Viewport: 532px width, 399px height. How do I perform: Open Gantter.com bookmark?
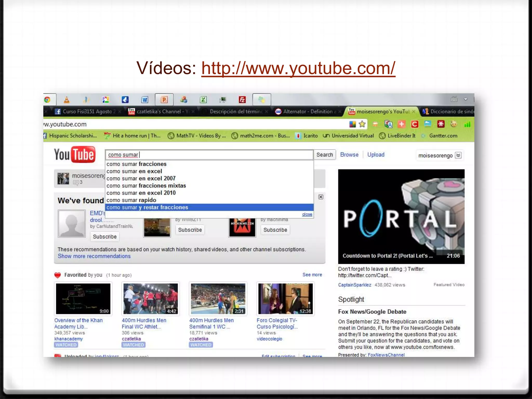click(x=440, y=136)
